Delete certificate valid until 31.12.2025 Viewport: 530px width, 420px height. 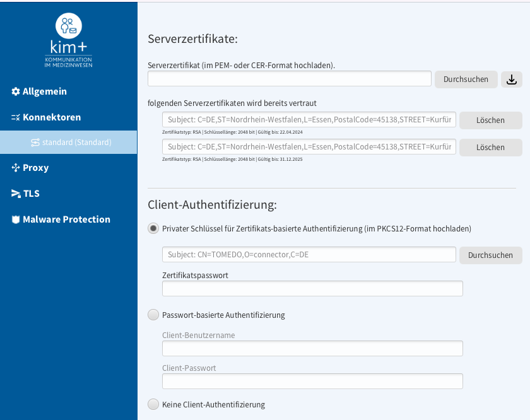[x=490, y=148]
